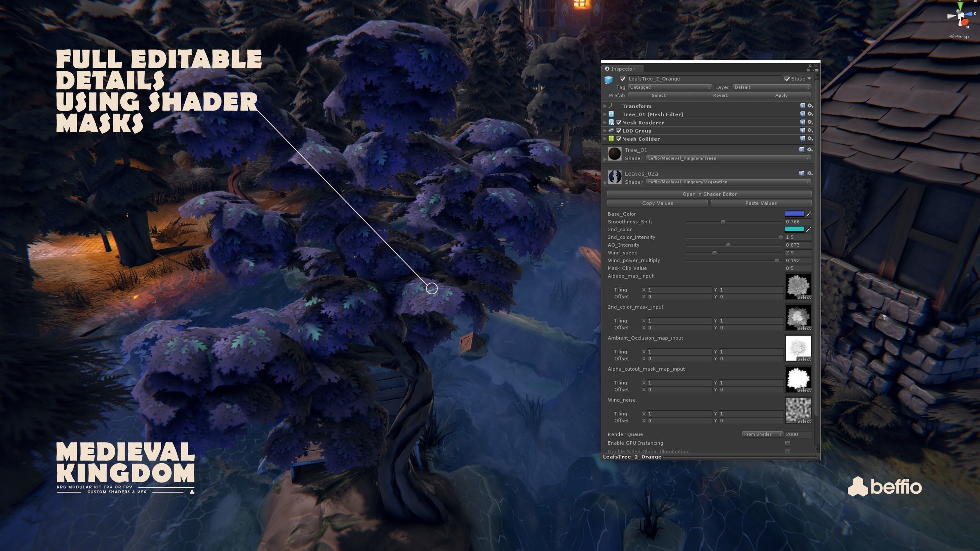
Task: Click the object name field LeafsTree_2_Orange
Action: point(704,79)
